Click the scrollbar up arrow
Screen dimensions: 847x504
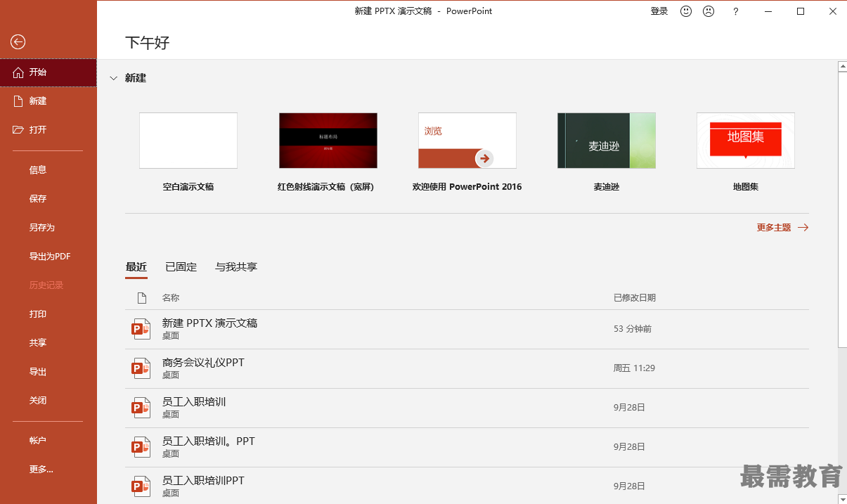click(x=843, y=66)
